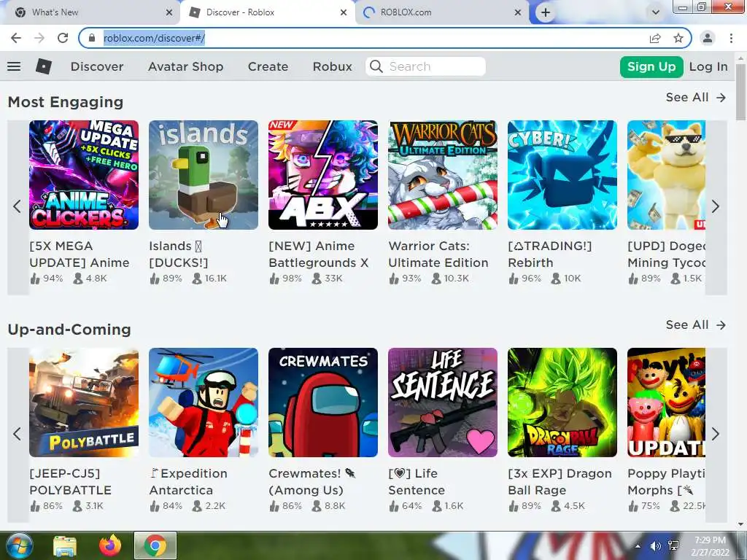The width and height of the screenshot is (747, 560).
Task: Reload the page with the refresh icon
Action: [x=63, y=38]
